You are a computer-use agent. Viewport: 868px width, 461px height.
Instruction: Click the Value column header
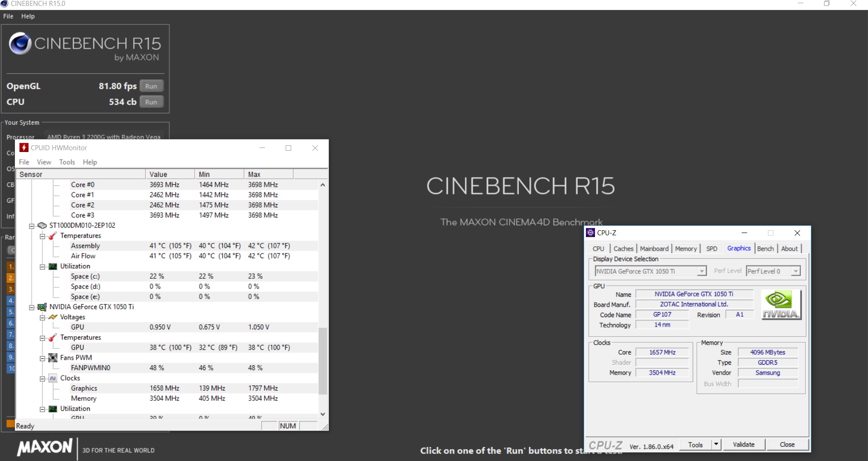tap(170, 174)
